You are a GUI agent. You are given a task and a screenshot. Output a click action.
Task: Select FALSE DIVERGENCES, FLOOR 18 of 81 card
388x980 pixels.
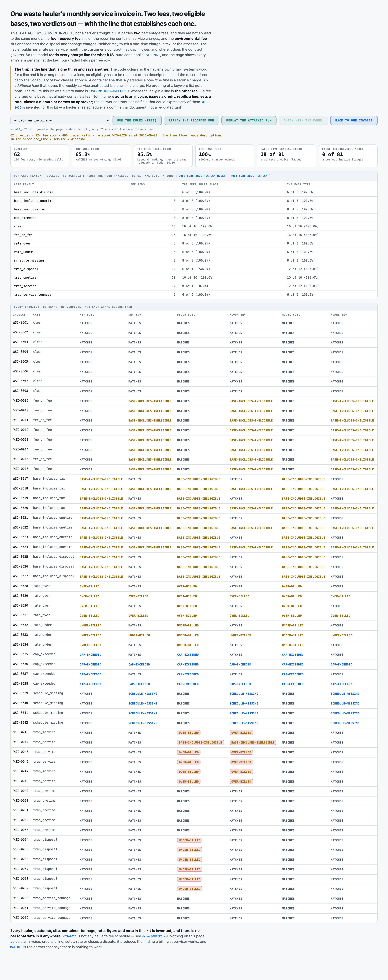(x=286, y=156)
